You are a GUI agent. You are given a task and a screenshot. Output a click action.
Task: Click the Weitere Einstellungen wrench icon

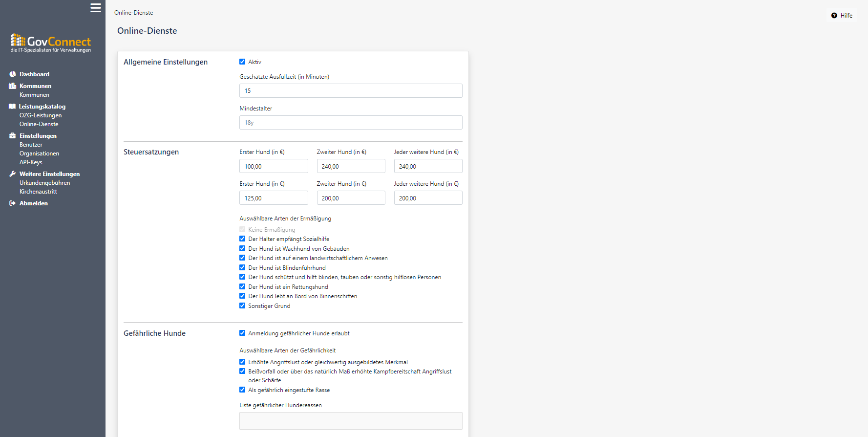click(13, 174)
